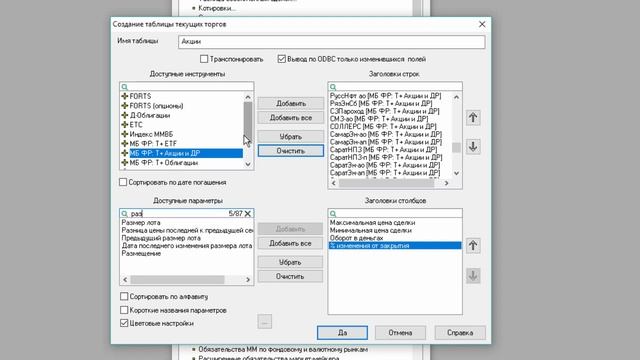Expand МБ ФР: Т+ ETF class

[125, 144]
